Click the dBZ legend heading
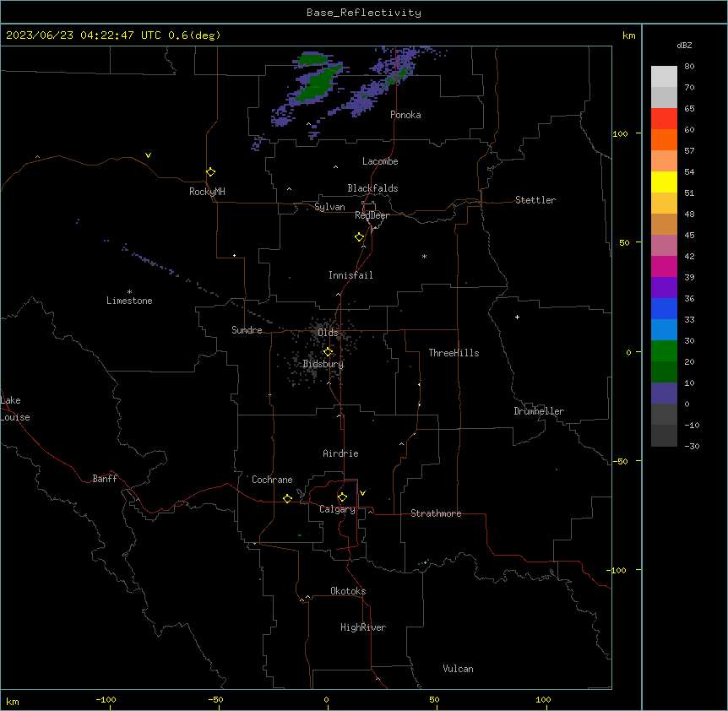The width and height of the screenshot is (728, 711). 684,45
